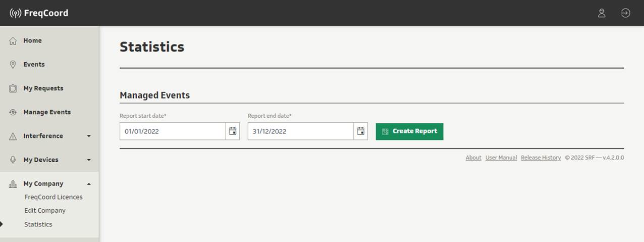The height and width of the screenshot is (242, 644).
Task: Click the FreqCoord antenna logo icon
Action: pos(15,13)
